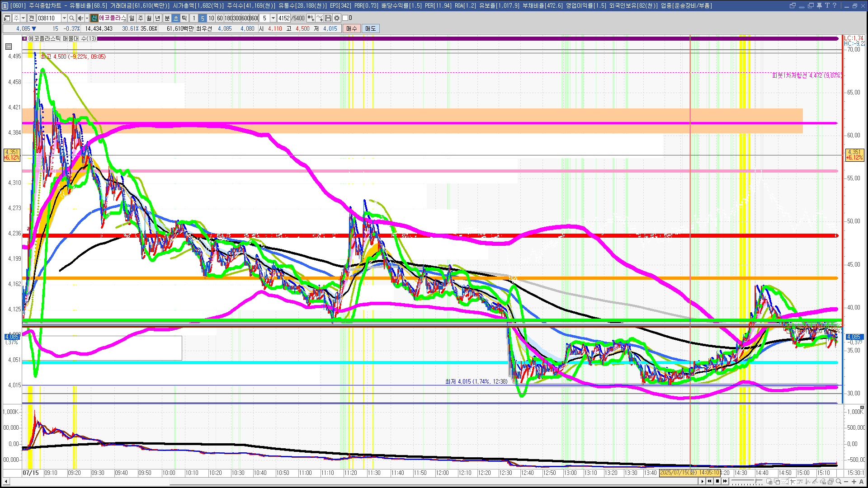
Task: Click the 매도 sell button
Action: [x=370, y=28]
